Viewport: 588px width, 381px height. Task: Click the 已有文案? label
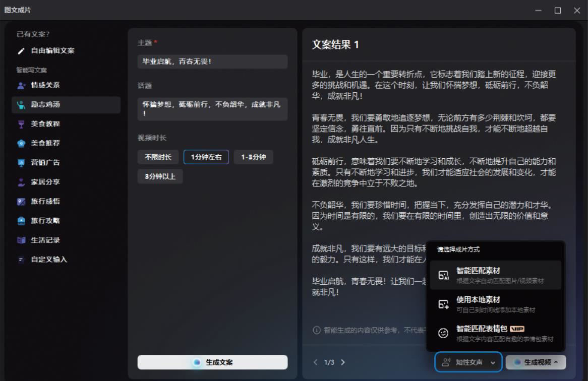(33, 34)
